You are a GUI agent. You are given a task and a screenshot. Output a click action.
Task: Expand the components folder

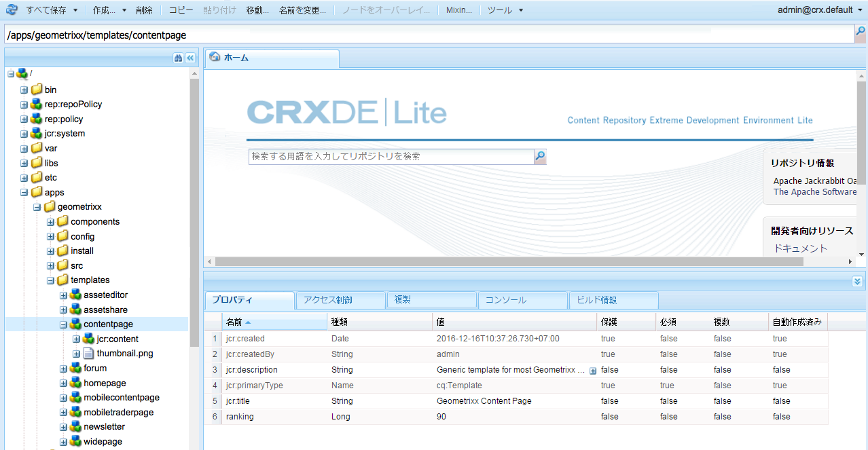pos(50,222)
